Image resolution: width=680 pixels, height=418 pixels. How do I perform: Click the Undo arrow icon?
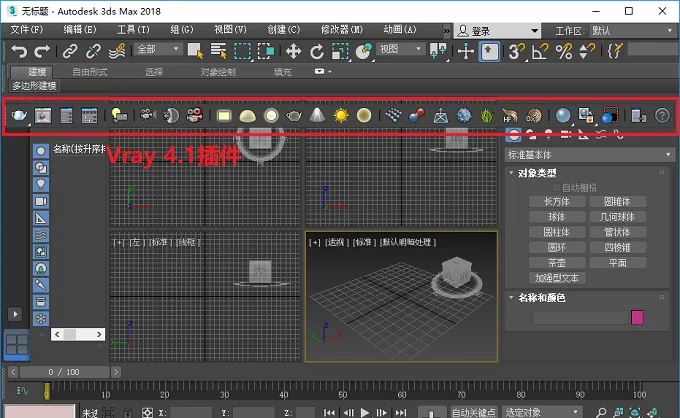coord(19,52)
